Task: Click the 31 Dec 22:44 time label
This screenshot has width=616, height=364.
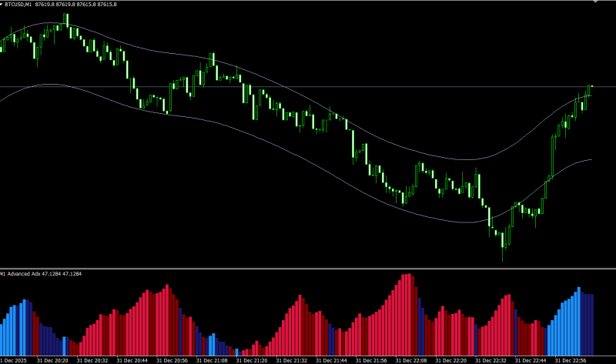Action: click(531, 360)
